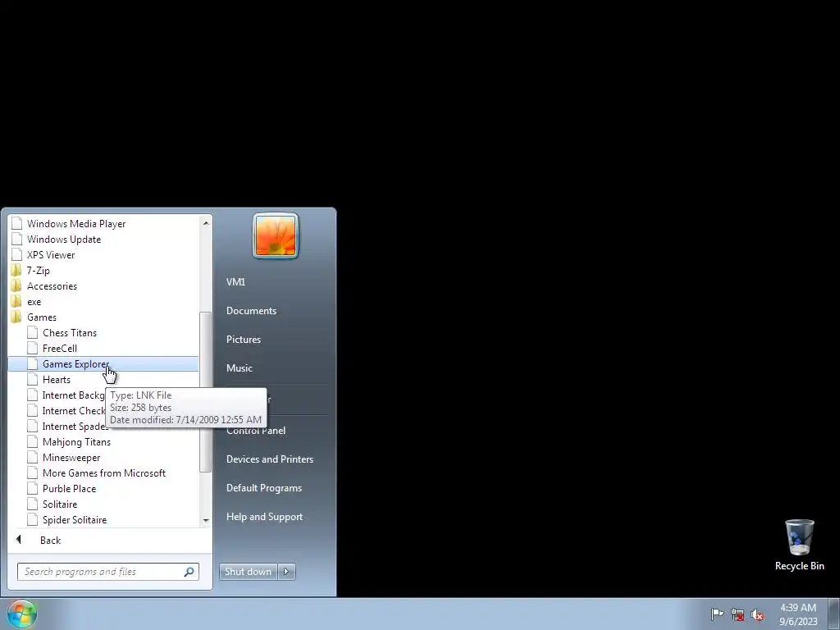Viewport: 840px width, 630px height.
Task: Open Control Panel
Action: (256, 431)
